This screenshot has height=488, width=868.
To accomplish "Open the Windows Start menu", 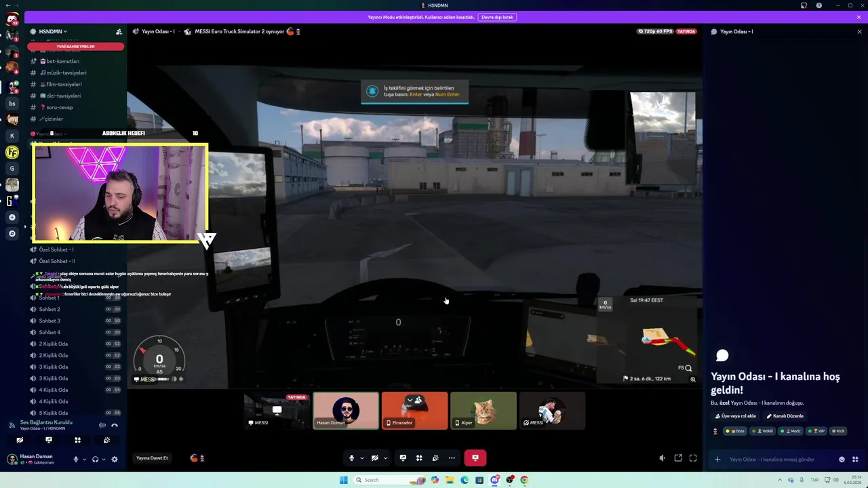I will tap(343, 480).
